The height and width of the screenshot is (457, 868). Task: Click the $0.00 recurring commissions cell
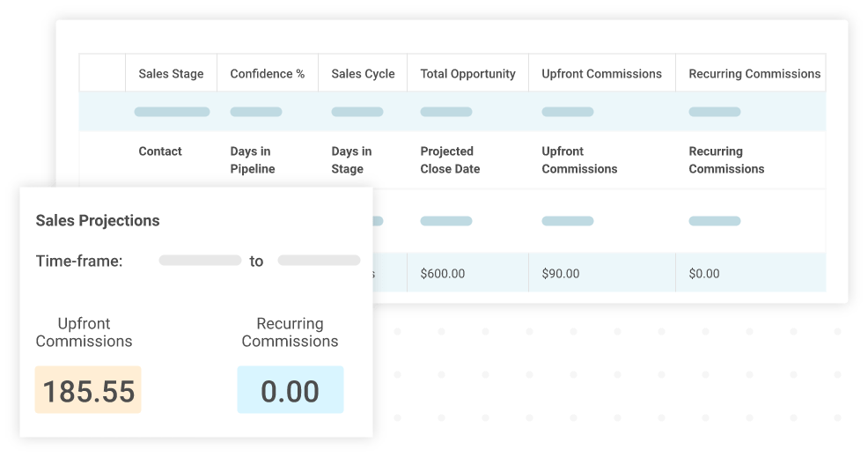pyautogui.click(x=751, y=273)
